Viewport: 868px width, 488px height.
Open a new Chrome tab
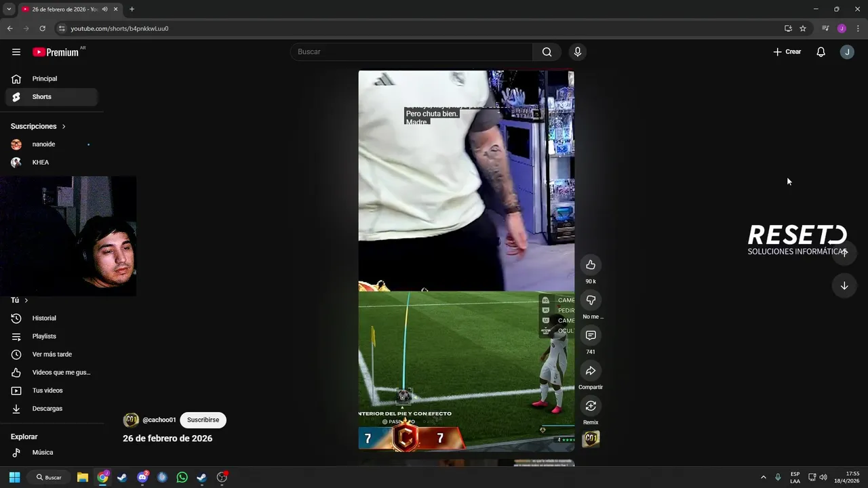[132, 9]
